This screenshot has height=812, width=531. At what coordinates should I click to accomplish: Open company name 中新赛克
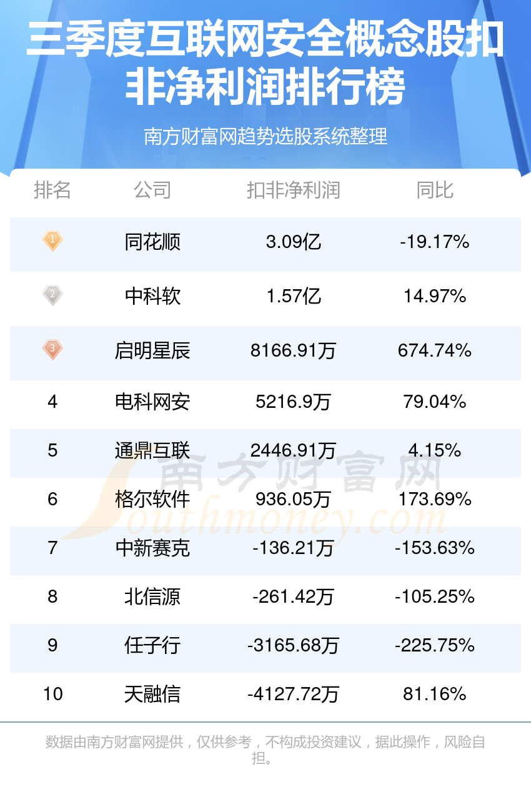(152, 548)
